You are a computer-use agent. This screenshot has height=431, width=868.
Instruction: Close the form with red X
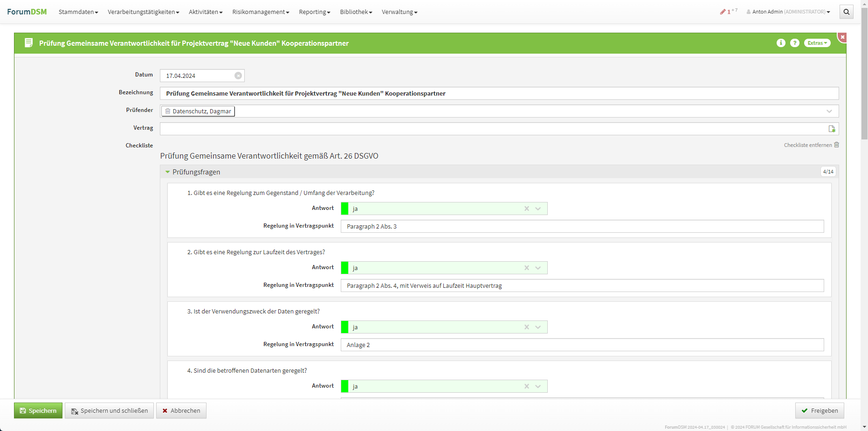tap(842, 37)
